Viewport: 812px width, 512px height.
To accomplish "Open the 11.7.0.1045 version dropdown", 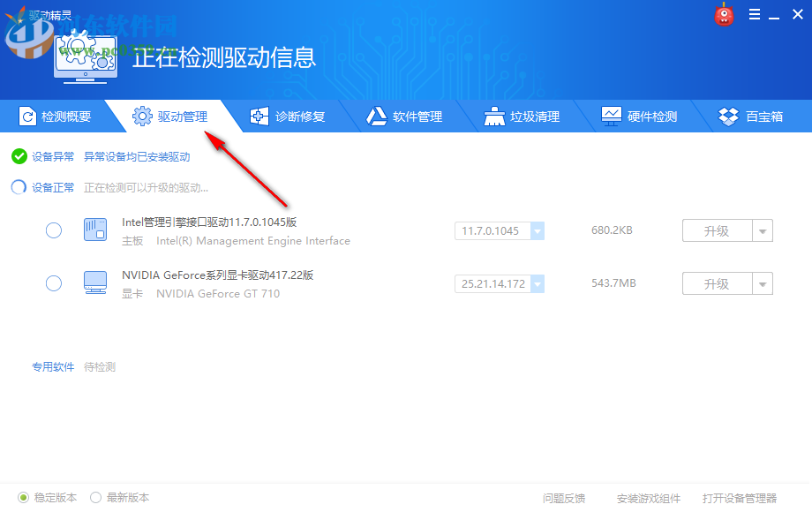I will point(537,230).
